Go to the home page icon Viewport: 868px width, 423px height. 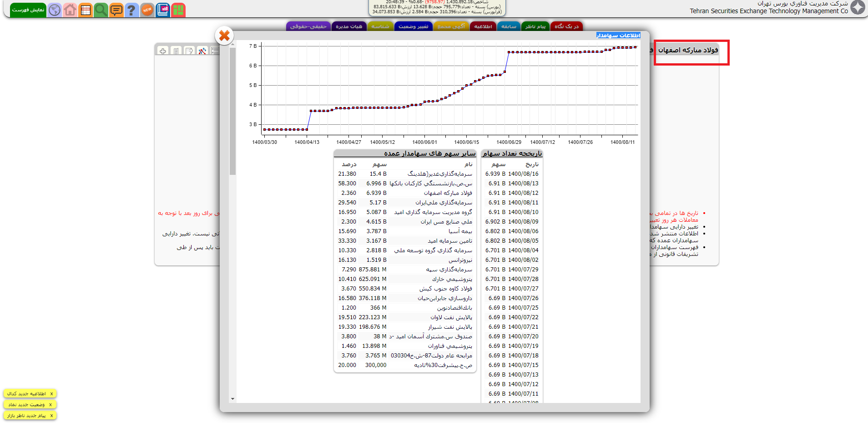click(70, 10)
